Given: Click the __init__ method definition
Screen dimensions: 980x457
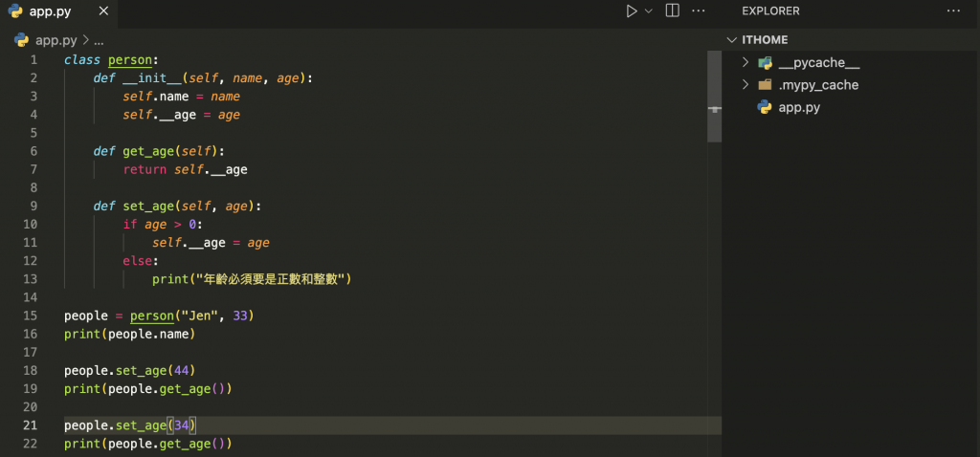Looking at the screenshot, I should tap(203, 78).
